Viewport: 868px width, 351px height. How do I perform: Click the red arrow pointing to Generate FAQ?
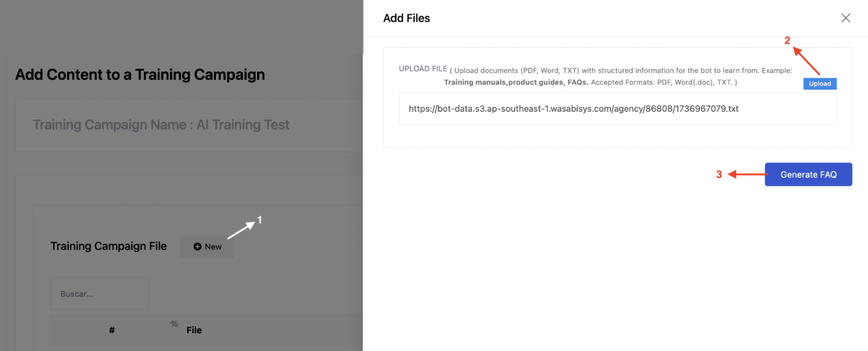pos(746,174)
